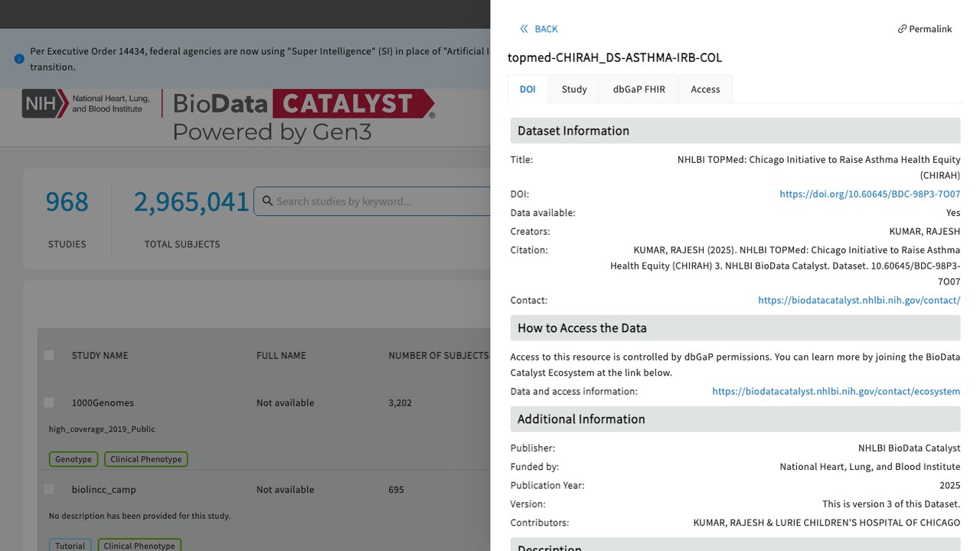The height and width of the screenshot is (551, 980).
Task: Click the NUMBER OF SUBJECTS column header
Action: pos(438,356)
